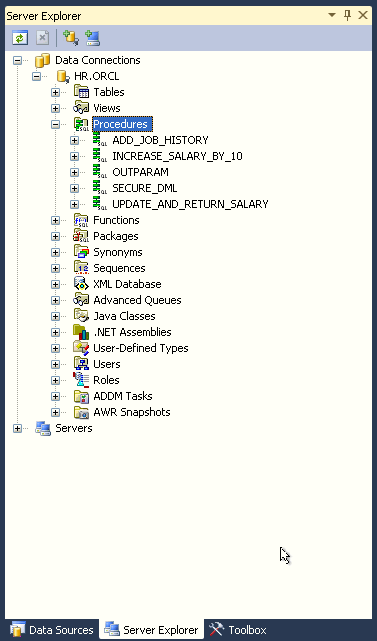The height and width of the screenshot is (641, 377).
Task: Click the Connect to Database icon
Action: click(x=71, y=38)
